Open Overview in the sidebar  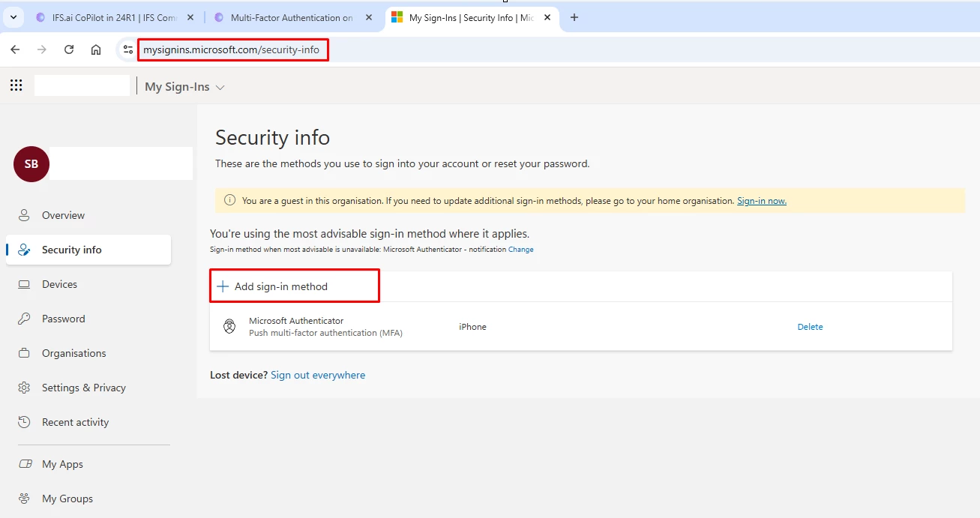(88, 215)
